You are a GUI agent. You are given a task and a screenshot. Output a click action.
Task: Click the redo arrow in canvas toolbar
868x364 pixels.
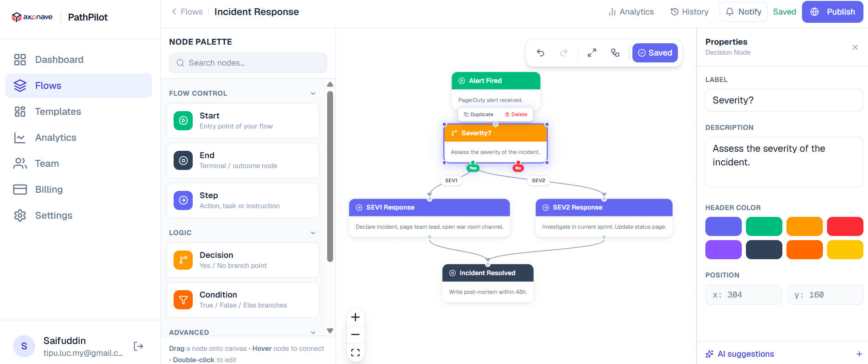coord(564,53)
